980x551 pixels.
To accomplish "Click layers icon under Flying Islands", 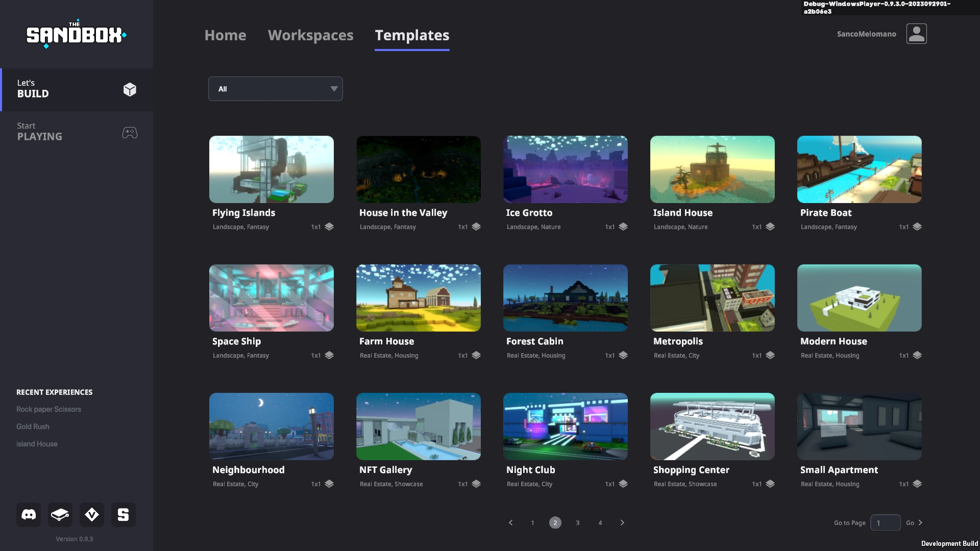I will click(329, 227).
